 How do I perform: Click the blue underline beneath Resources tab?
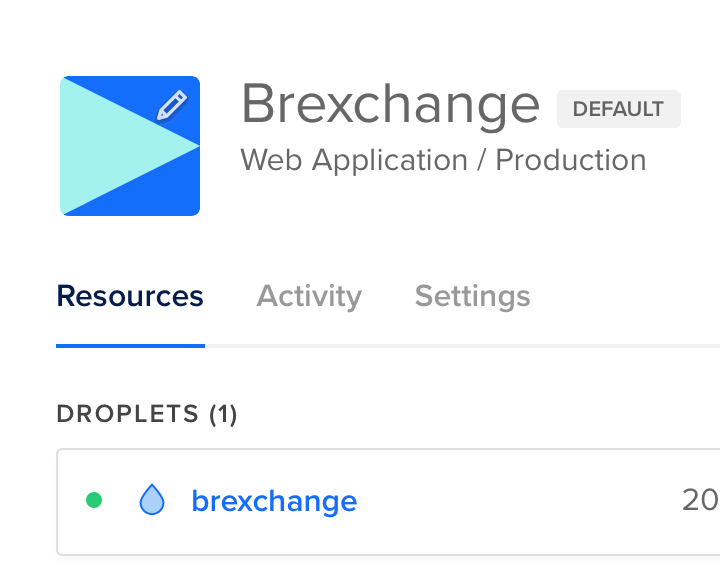(x=130, y=346)
